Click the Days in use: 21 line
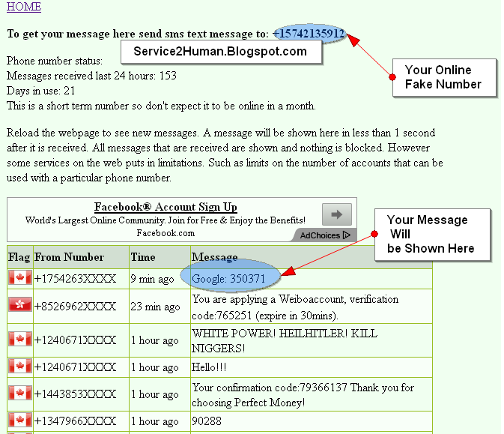504x434 pixels. (41, 91)
